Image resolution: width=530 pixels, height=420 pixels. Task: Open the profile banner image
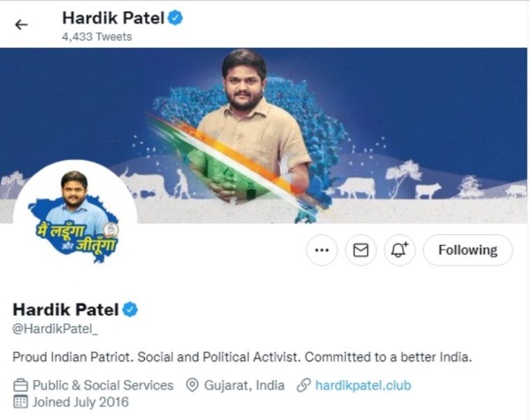264,135
